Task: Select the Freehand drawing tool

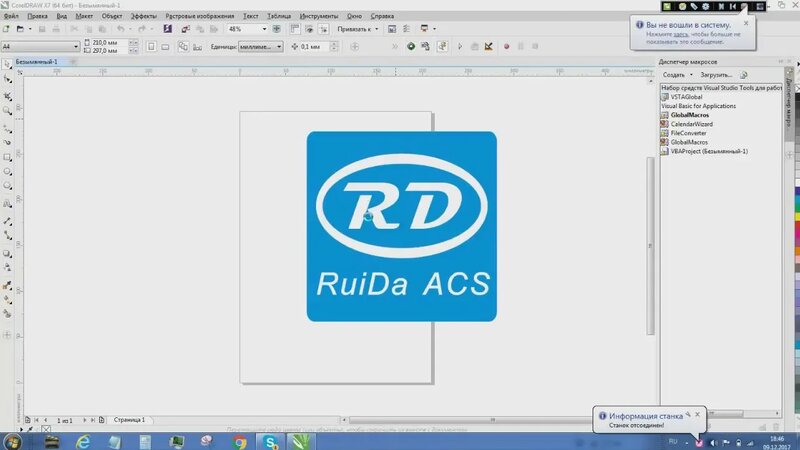Action: (7, 128)
